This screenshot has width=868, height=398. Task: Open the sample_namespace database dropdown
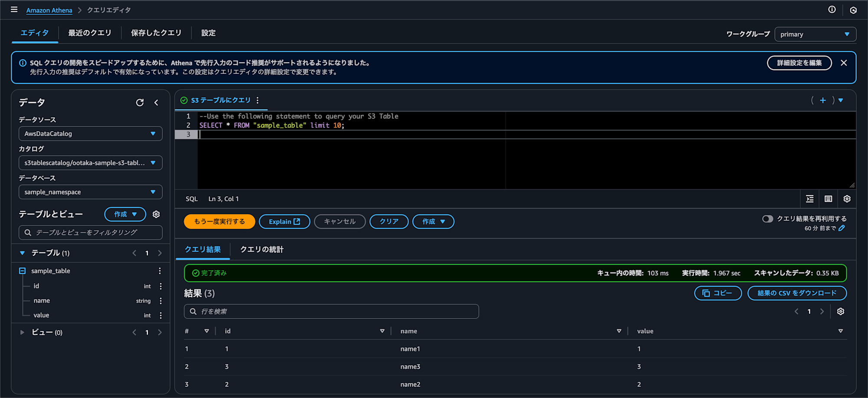[x=90, y=192]
